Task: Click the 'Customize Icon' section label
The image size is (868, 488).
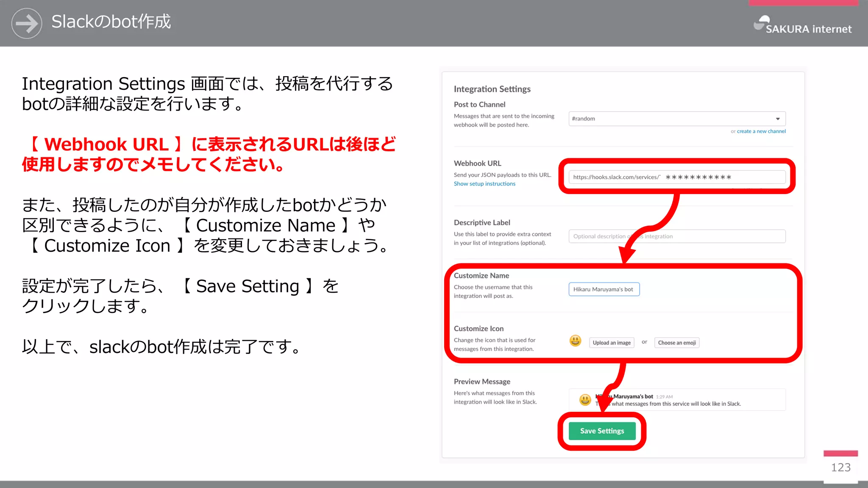Action: 479,329
